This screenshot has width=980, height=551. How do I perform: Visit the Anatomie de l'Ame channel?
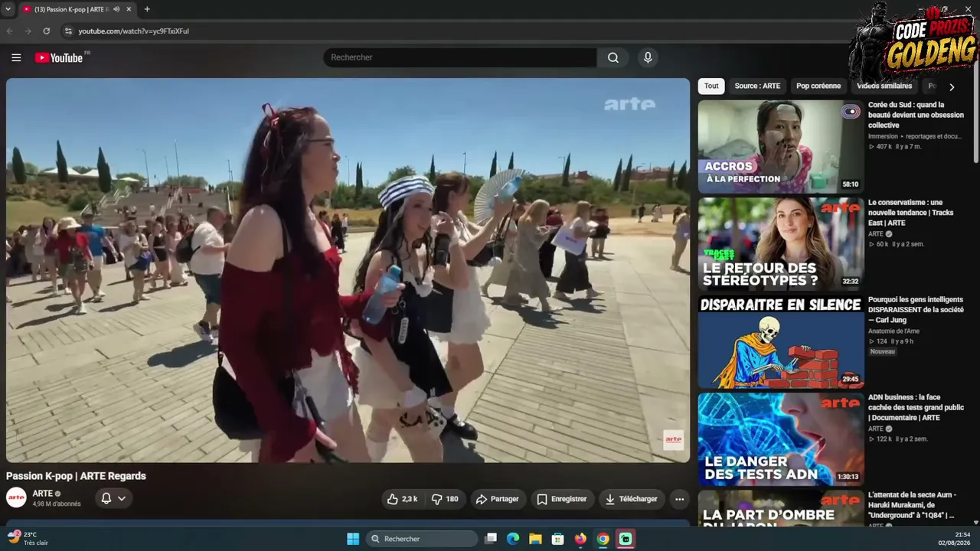pyautogui.click(x=893, y=331)
